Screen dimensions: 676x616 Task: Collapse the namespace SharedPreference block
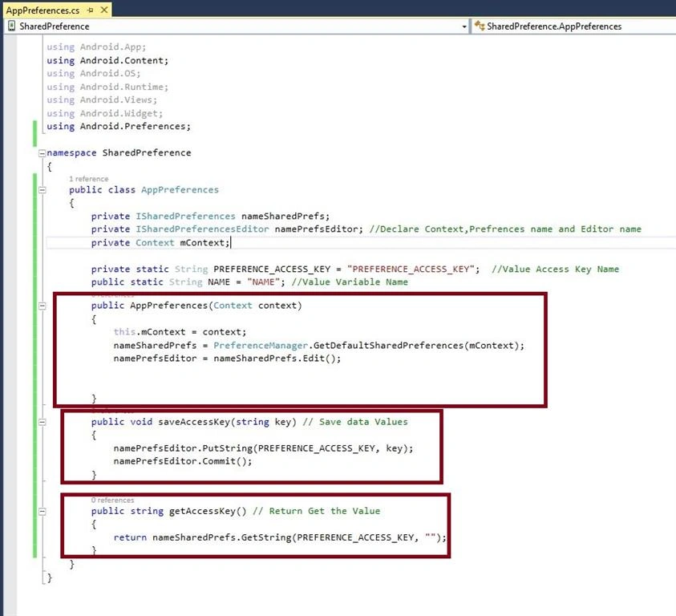point(42,152)
